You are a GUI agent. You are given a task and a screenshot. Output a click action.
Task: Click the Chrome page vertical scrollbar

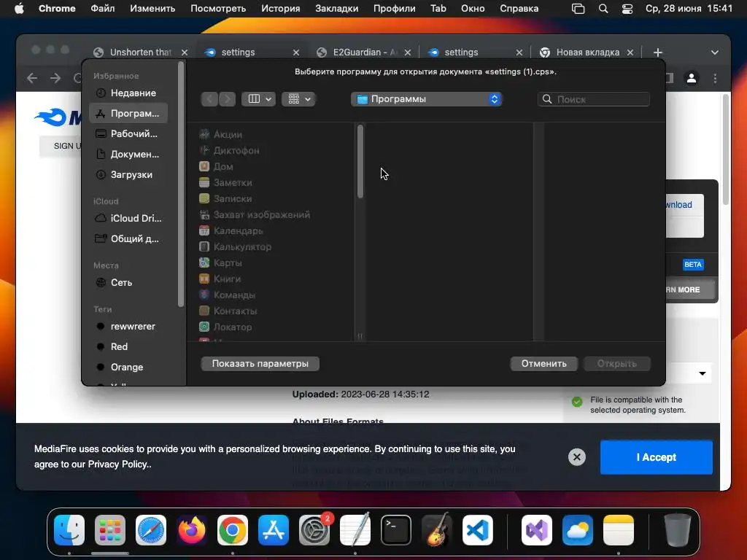point(726,149)
